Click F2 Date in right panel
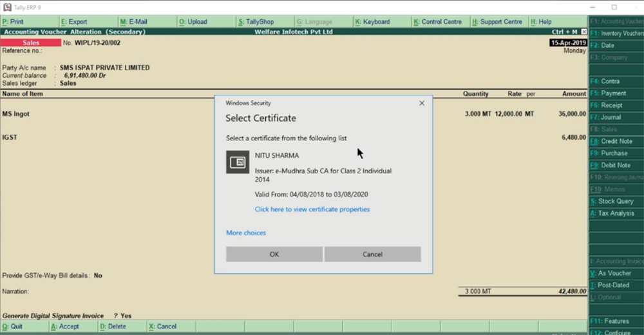Viewport: 644px width, 335px height. [607, 46]
